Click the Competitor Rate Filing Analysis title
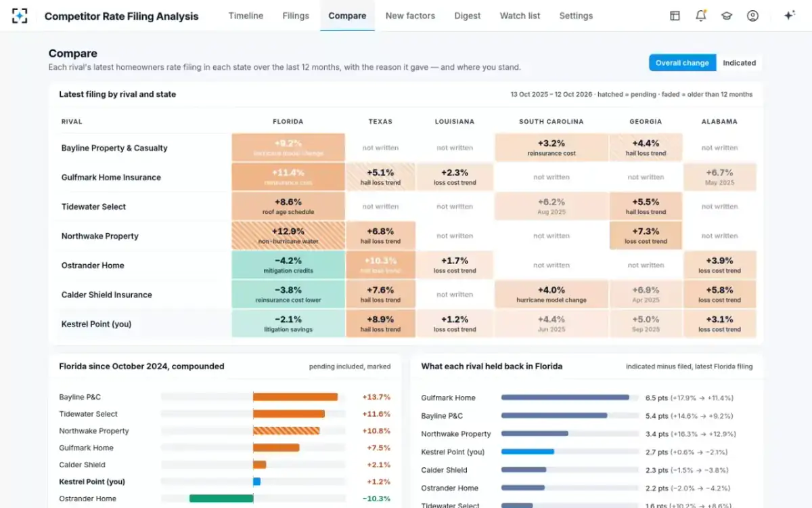The image size is (812, 508). click(x=122, y=16)
